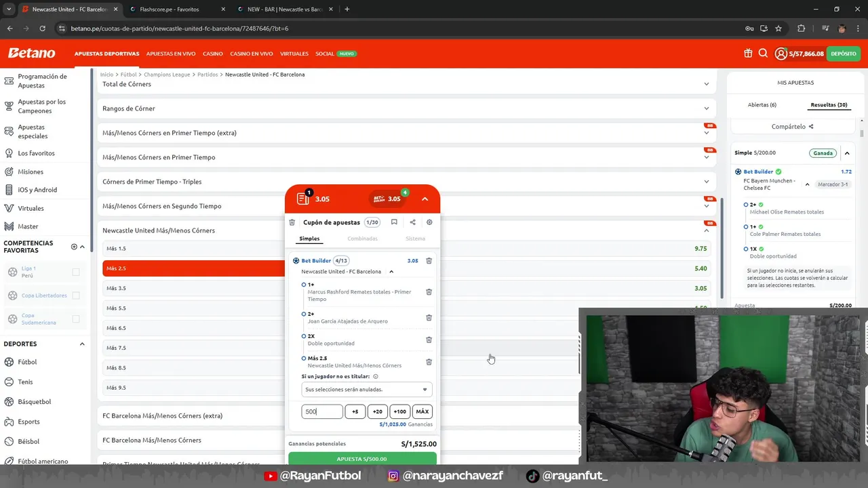Click the stake input field showing 500

322,411
